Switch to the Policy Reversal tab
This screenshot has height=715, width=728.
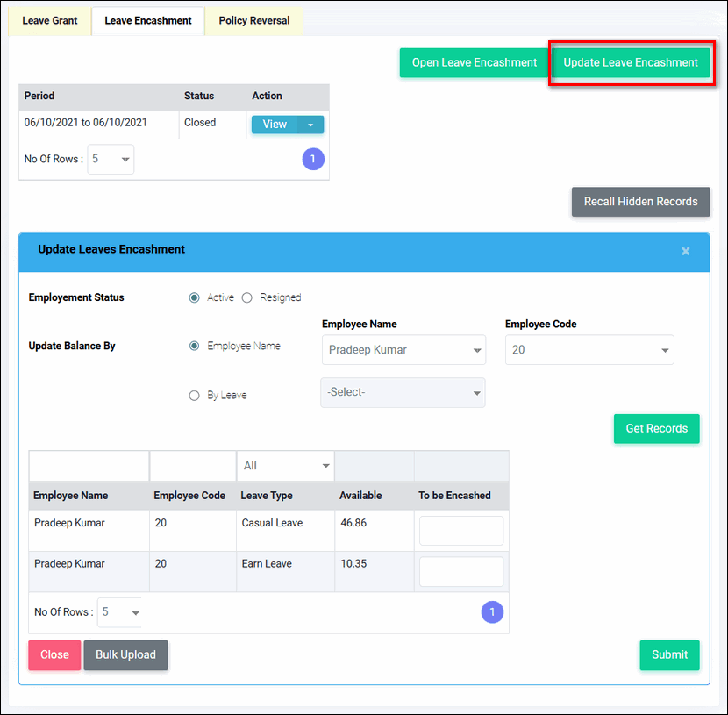pyautogui.click(x=254, y=20)
